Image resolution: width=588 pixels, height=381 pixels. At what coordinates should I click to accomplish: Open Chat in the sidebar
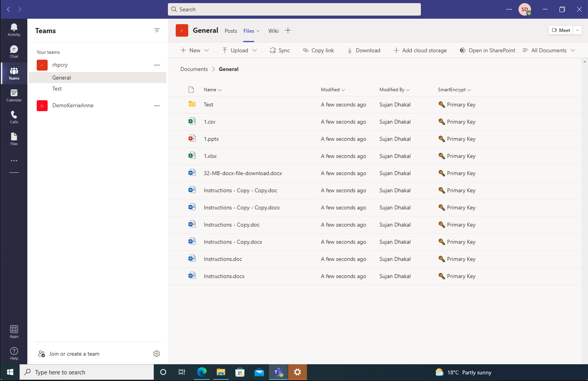tap(14, 51)
